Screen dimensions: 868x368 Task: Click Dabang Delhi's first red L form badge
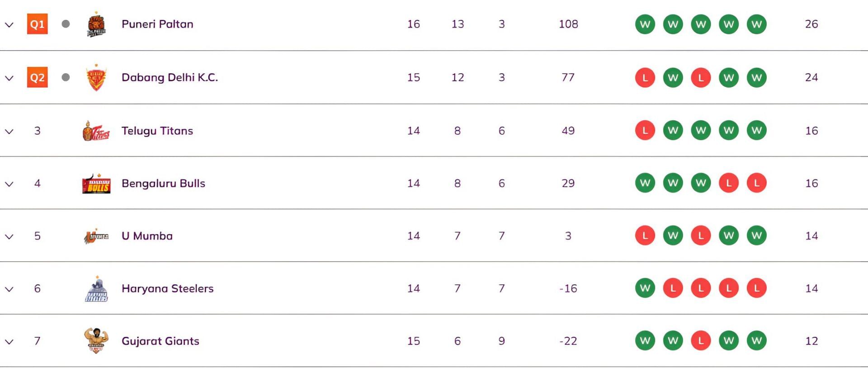pos(645,77)
